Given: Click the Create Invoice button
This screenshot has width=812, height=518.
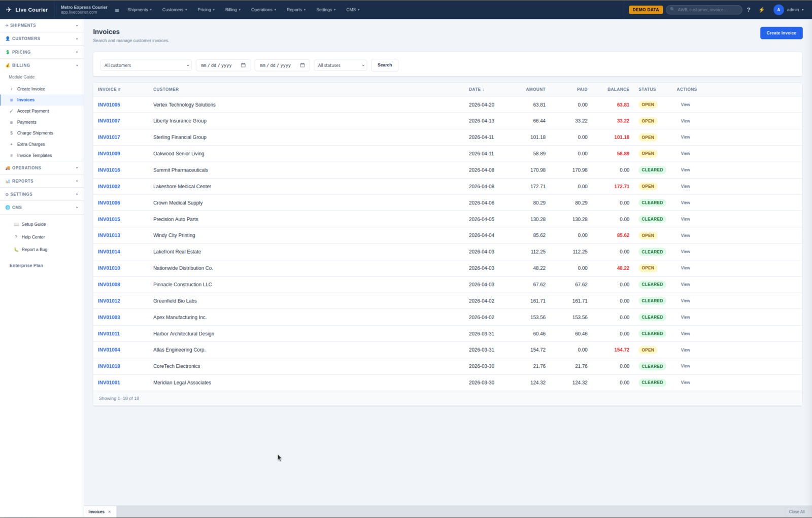Looking at the screenshot, I should 781,33.
